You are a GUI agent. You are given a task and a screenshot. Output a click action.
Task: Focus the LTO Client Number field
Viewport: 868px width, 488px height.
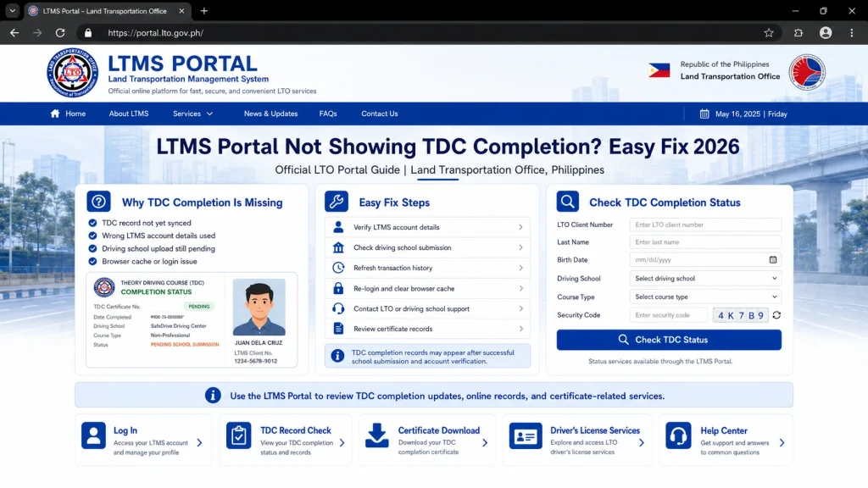pyautogui.click(x=705, y=225)
